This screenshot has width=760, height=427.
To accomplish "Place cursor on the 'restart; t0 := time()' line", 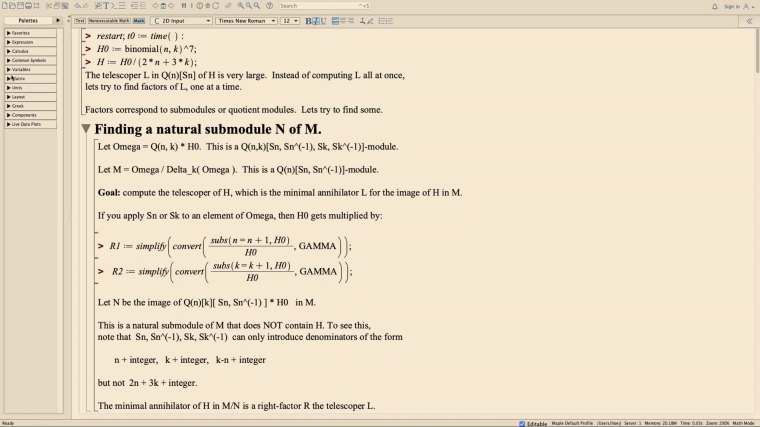I will tap(140, 36).
